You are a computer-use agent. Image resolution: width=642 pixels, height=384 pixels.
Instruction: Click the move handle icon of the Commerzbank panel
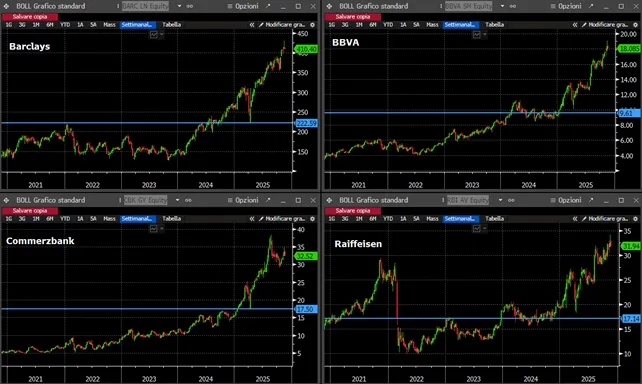coord(6,200)
